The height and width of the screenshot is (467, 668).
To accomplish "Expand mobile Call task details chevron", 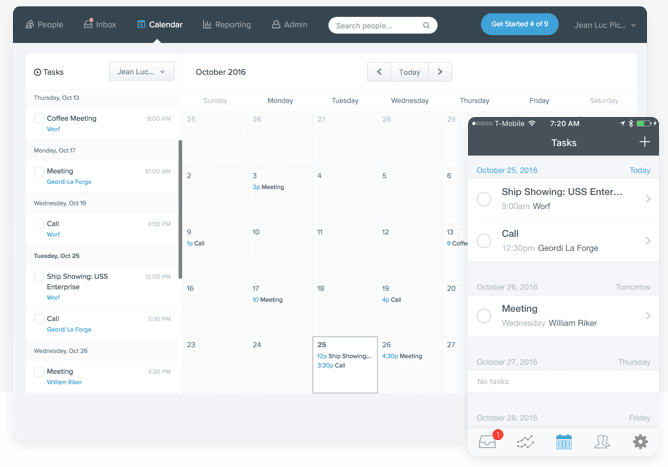I will point(648,240).
